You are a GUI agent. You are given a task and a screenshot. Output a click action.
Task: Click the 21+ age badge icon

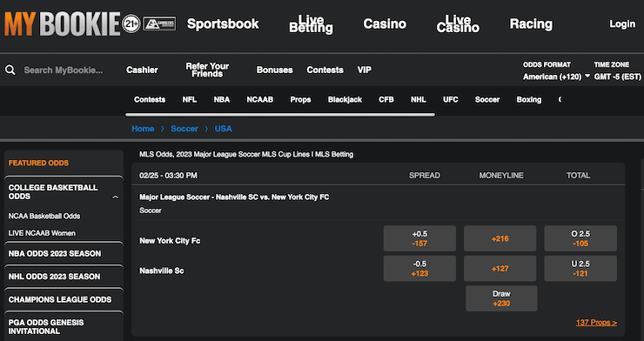[131, 23]
